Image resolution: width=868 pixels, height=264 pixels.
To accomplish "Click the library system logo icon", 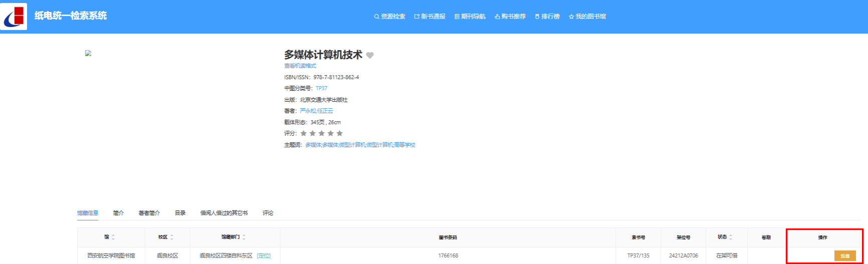I will tap(14, 17).
